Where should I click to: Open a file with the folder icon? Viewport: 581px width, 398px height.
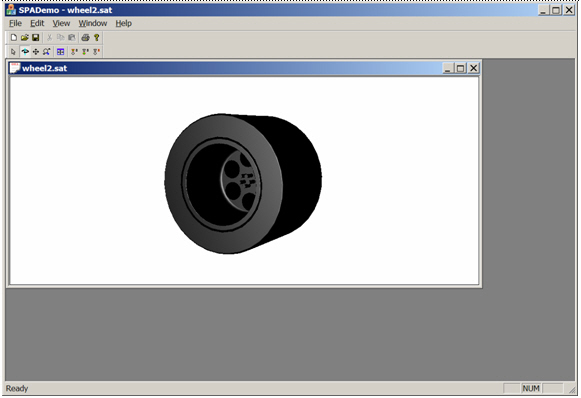(x=24, y=37)
